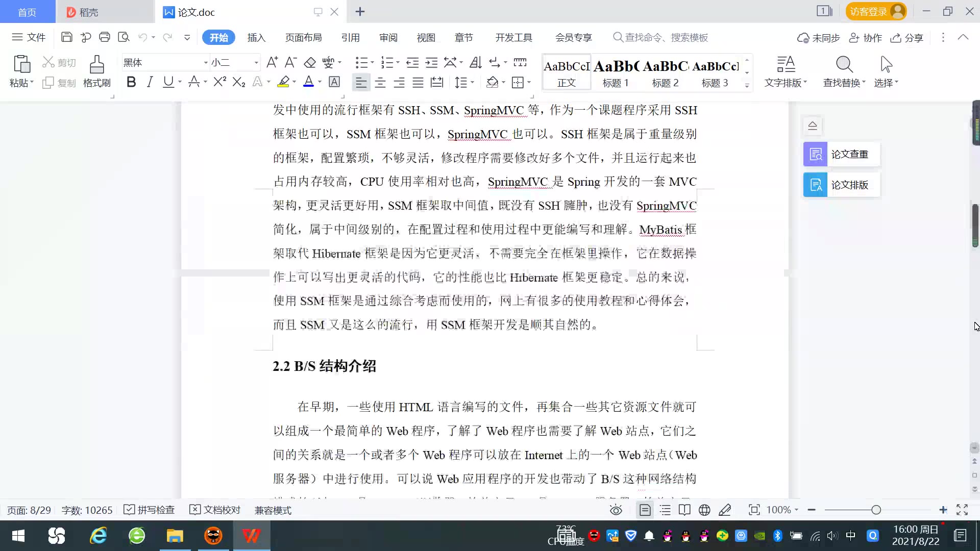Justify the paragraph text
Image resolution: width=980 pixels, height=551 pixels.
[x=418, y=82]
